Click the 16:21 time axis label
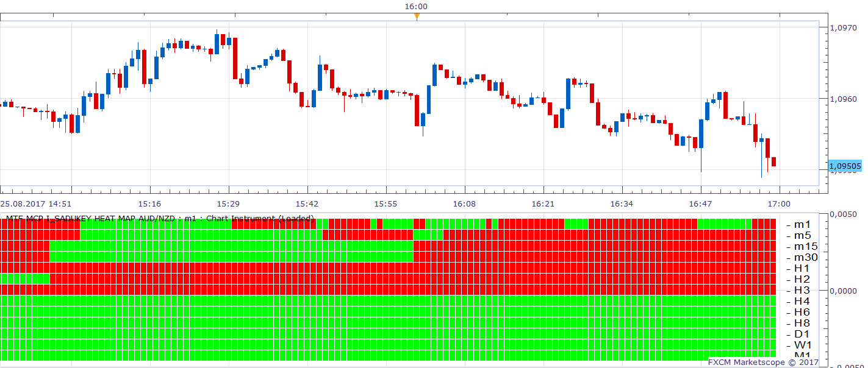Viewport: 868px width, 368px height. [x=543, y=203]
